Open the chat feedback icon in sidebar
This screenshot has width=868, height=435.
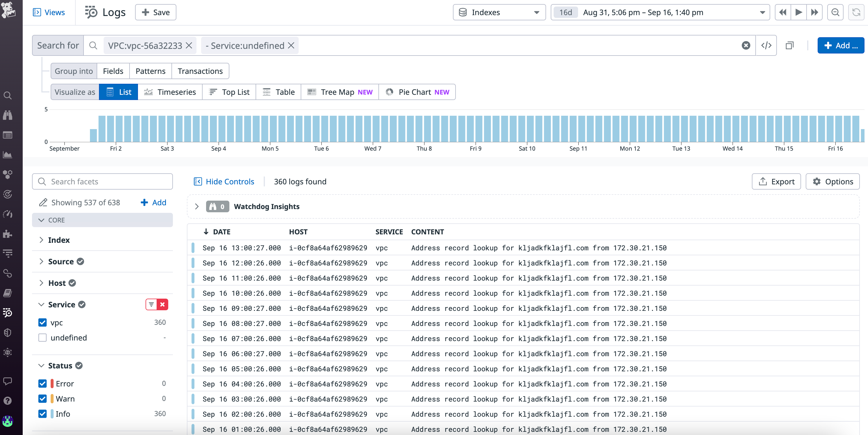pyautogui.click(x=7, y=381)
